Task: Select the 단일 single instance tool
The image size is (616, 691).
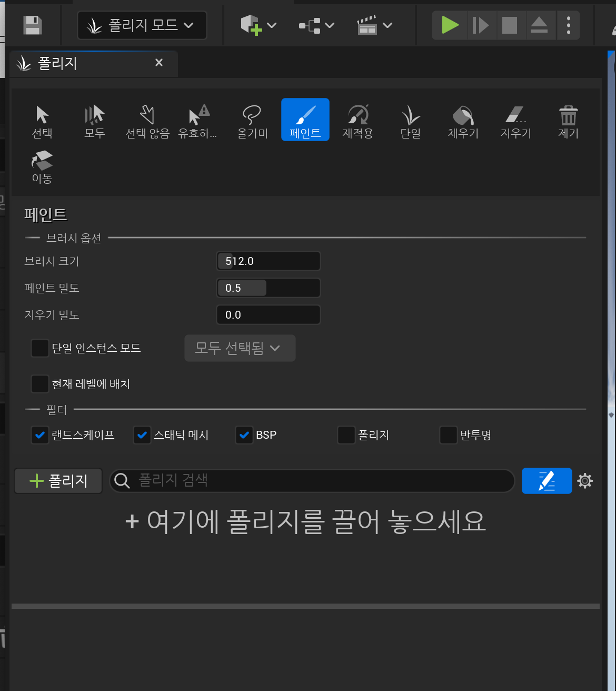Action: (x=411, y=120)
